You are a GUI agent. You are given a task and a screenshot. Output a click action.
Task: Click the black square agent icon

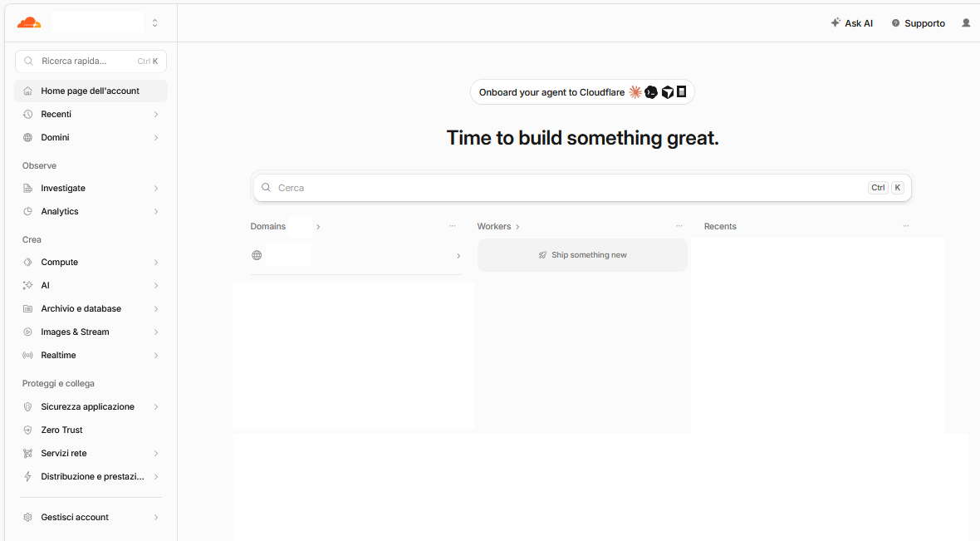[x=682, y=92]
